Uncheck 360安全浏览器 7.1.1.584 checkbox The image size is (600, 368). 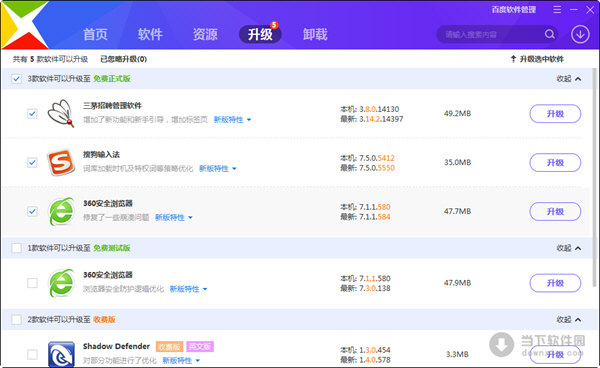32,211
